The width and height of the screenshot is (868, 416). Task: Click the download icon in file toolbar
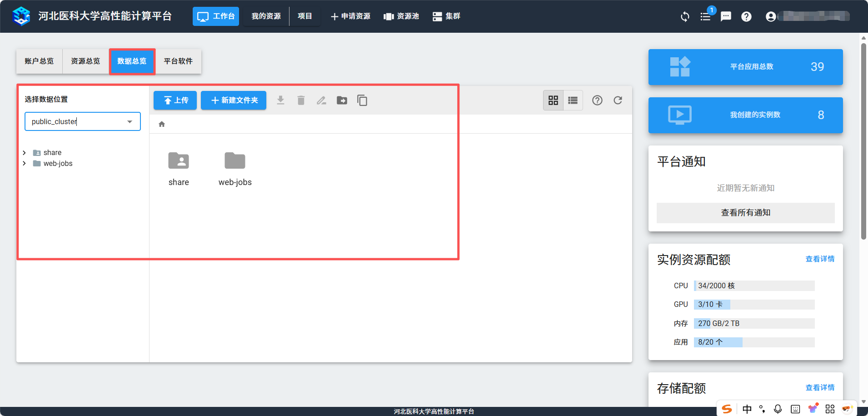280,100
